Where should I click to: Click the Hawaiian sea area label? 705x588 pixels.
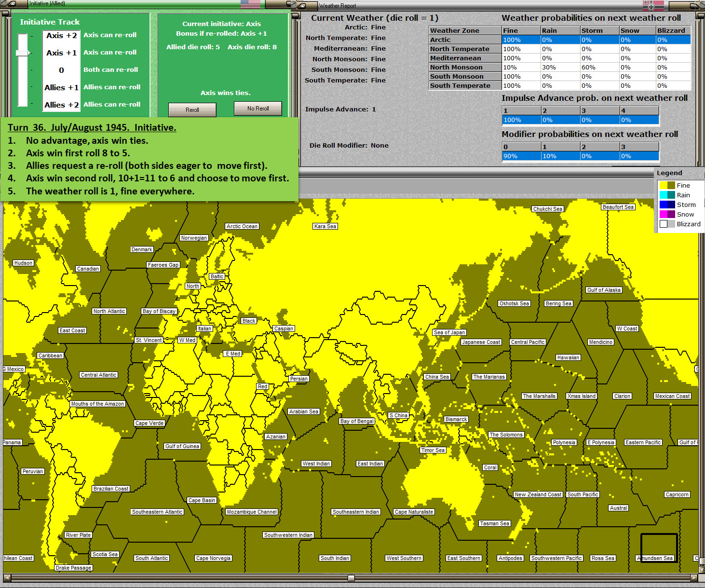pyautogui.click(x=568, y=357)
